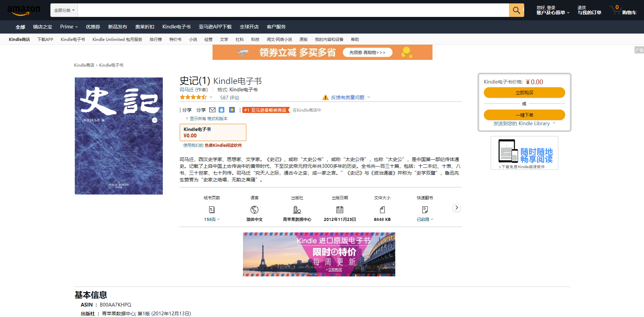This screenshot has height=317, width=644.
Task: Select the Kindle电子书 ¥0.00 format box
Action: point(213,132)
